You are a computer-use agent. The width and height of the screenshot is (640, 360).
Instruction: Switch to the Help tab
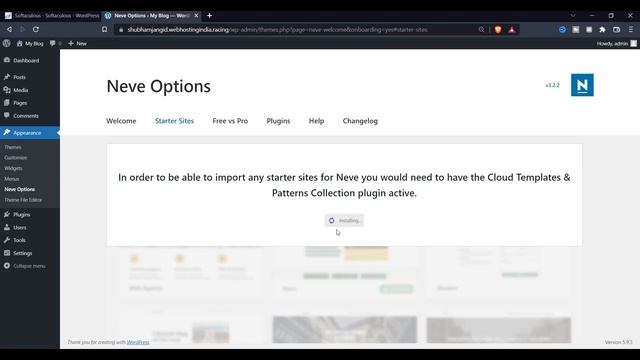pyautogui.click(x=316, y=121)
